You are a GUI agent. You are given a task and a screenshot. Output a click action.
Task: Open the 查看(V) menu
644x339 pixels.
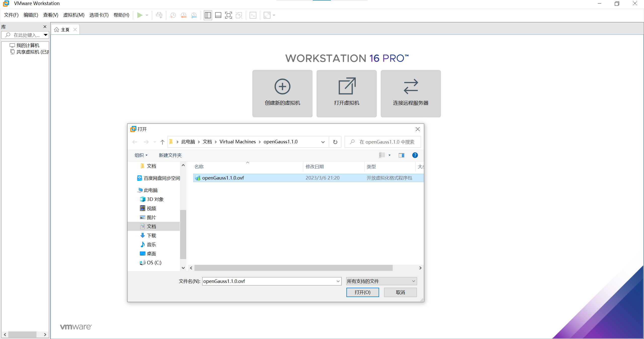tap(51, 15)
